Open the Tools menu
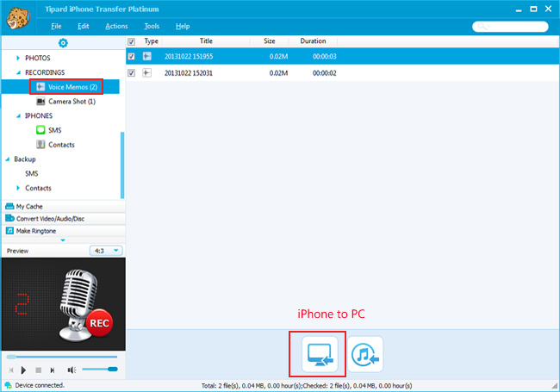Viewport: 560px width, 392px height. (x=152, y=26)
